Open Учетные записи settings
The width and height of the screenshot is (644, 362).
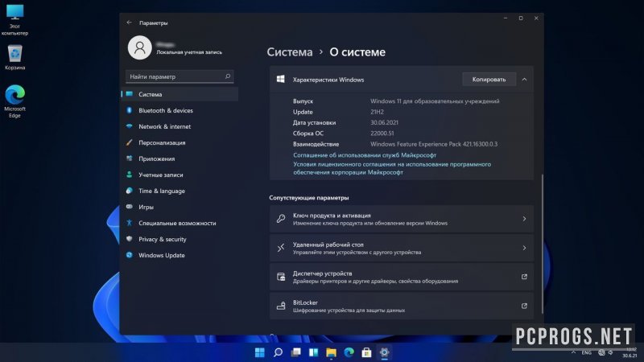tap(180, 175)
